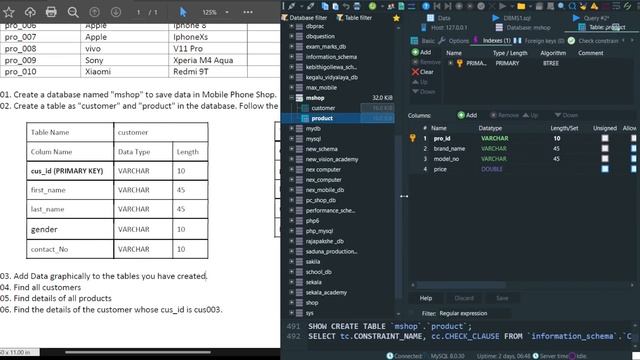Open dropdown arrow beside the folder icon
This screenshot has height=360, width=640.
point(530,6)
